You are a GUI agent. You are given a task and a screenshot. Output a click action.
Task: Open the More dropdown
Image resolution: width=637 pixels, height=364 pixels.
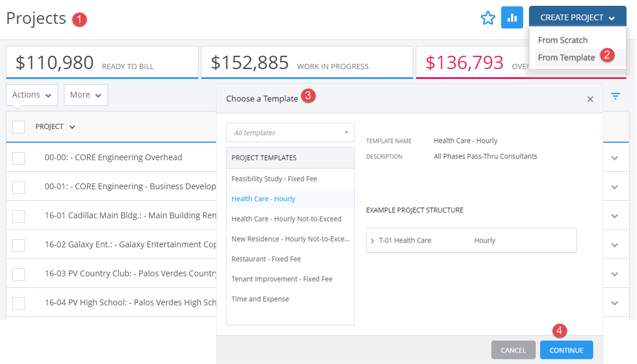(x=85, y=95)
